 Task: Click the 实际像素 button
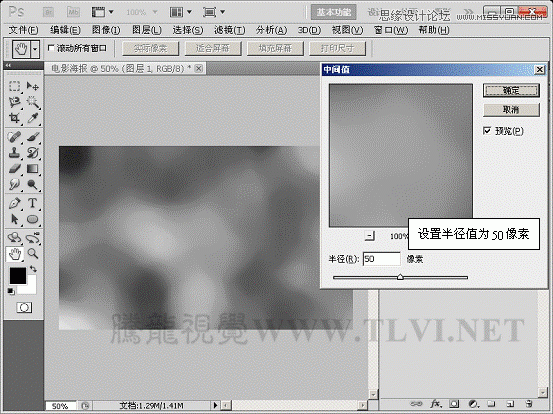151,48
